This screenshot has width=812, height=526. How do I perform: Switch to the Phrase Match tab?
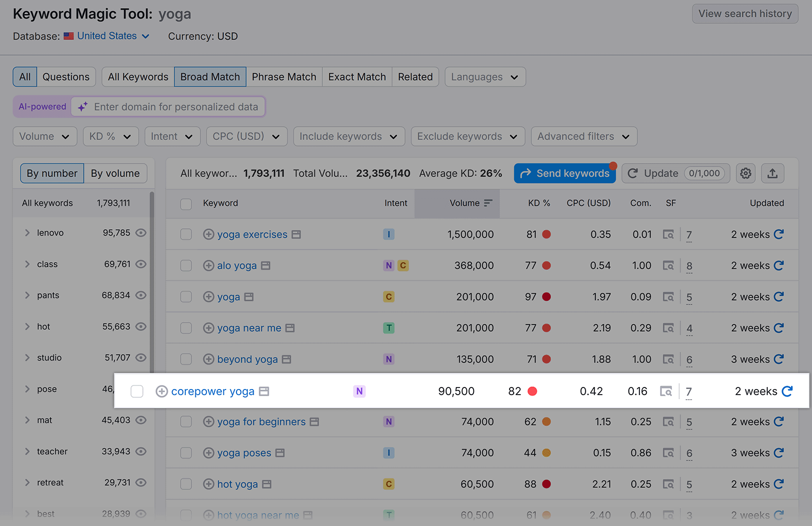pyautogui.click(x=284, y=77)
